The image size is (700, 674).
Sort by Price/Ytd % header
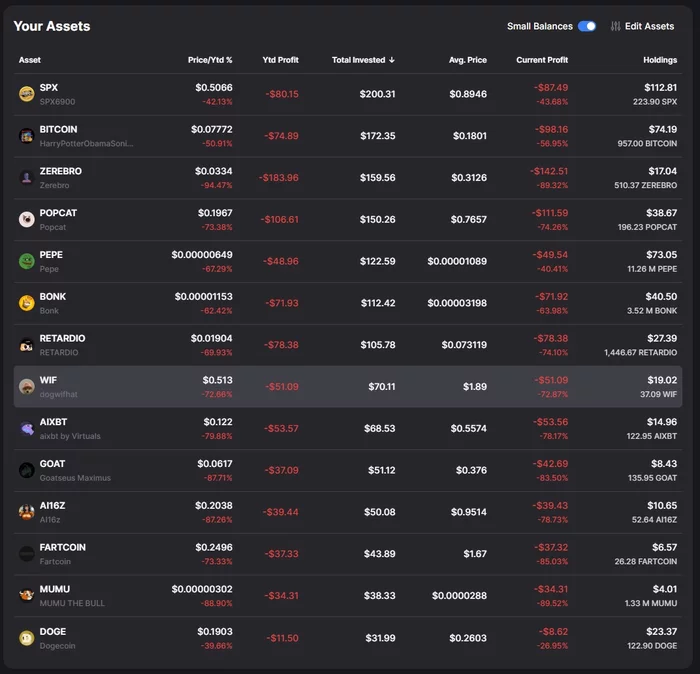(x=210, y=60)
